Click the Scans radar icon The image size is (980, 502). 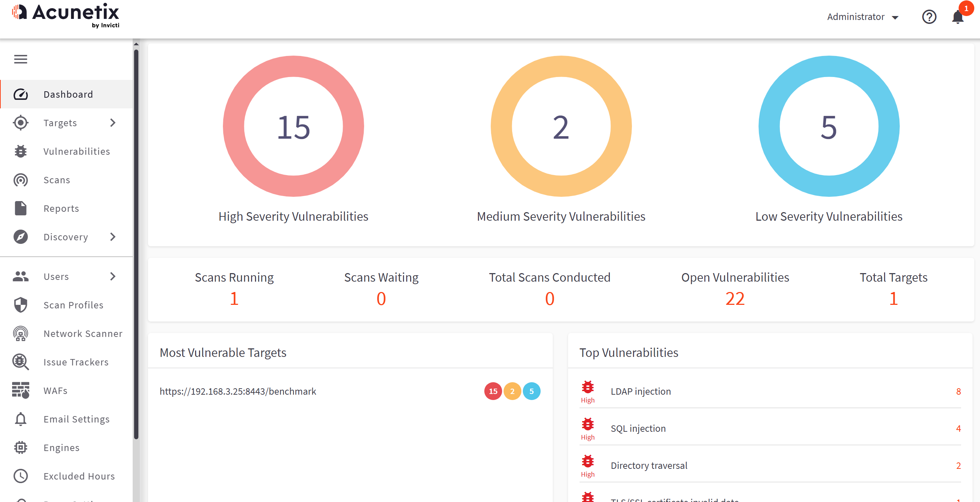21,180
